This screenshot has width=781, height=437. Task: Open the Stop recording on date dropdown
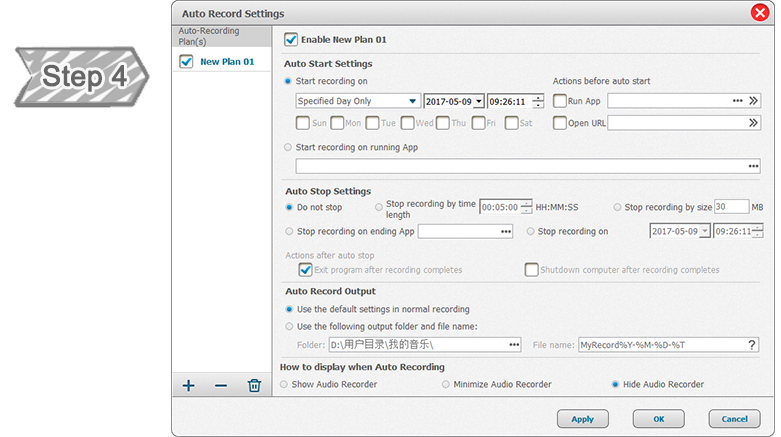tap(705, 231)
